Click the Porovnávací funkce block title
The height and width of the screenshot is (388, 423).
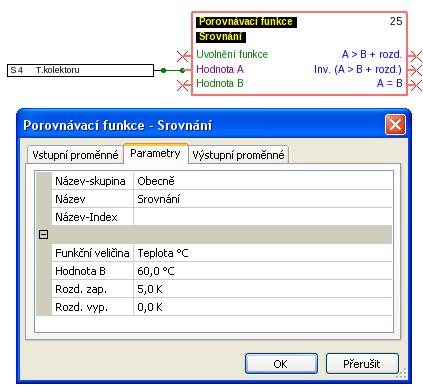246,22
